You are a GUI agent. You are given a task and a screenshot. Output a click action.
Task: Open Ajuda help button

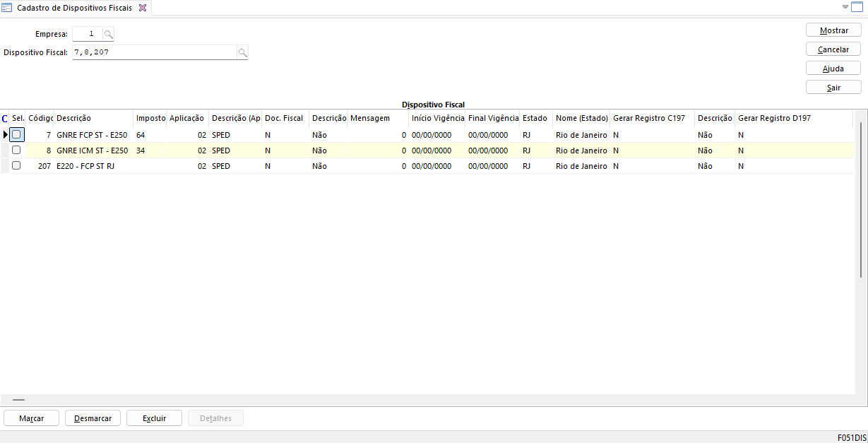(x=833, y=69)
